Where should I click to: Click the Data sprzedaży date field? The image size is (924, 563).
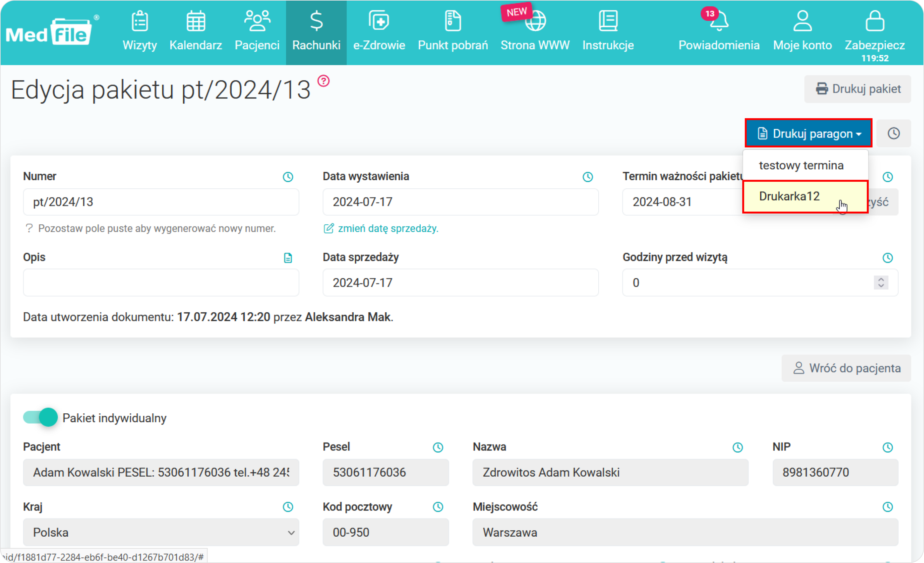click(x=460, y=282)
